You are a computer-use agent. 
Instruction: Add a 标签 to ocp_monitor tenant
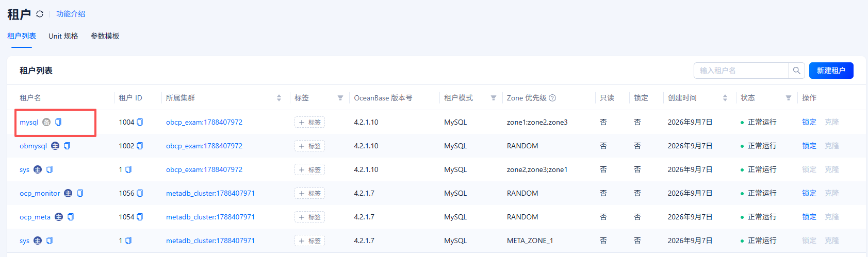point(309,193)
